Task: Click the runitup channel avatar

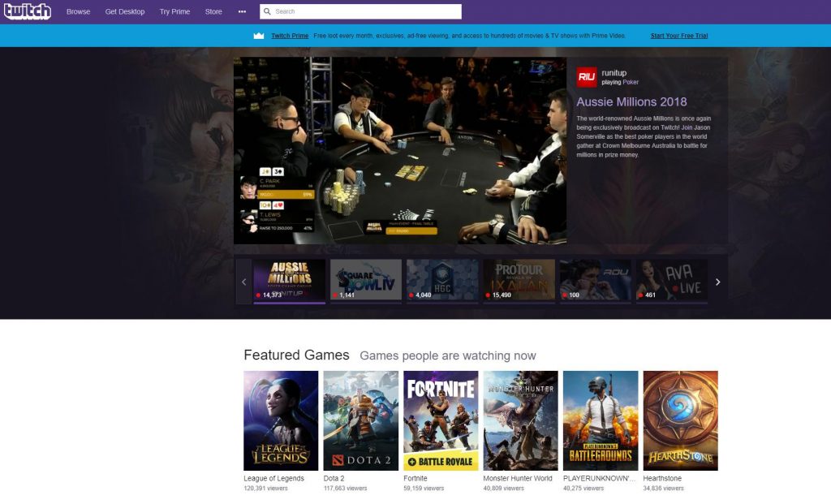Action: [x=587, y=77]
